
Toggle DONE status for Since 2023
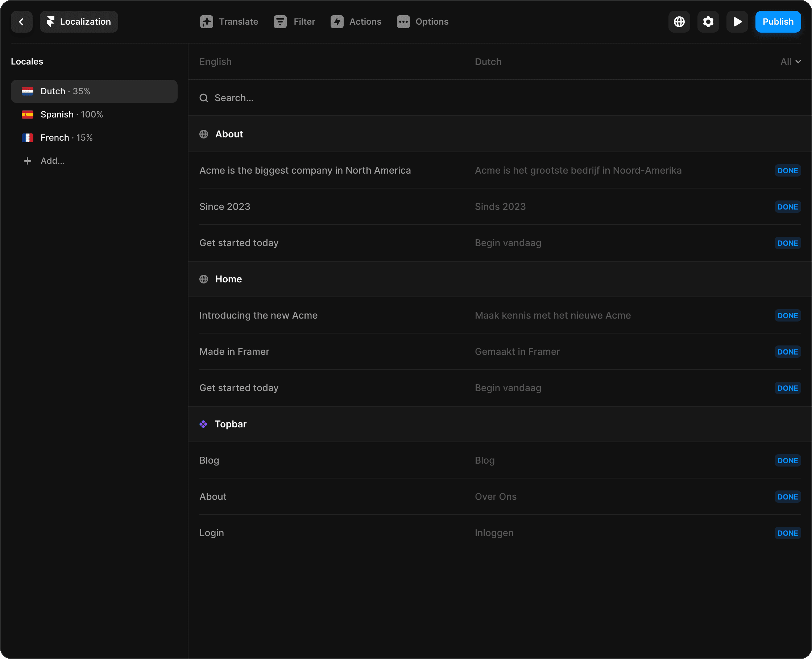(787, 207)
